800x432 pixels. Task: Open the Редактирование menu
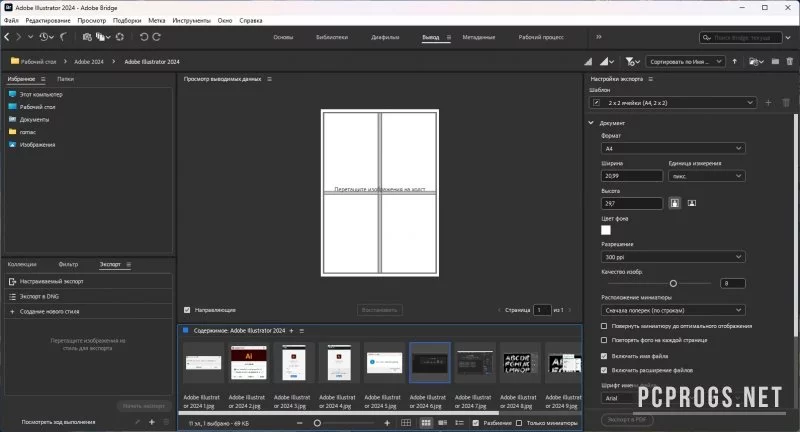[x=48, y=20]
